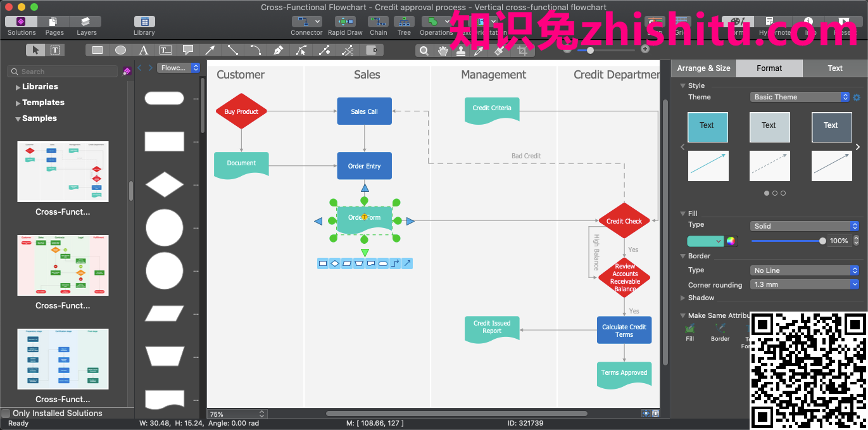Screen dimensions: 868x430
Task: Open the 75% zoom level dropdown
Action: point(237,414)
